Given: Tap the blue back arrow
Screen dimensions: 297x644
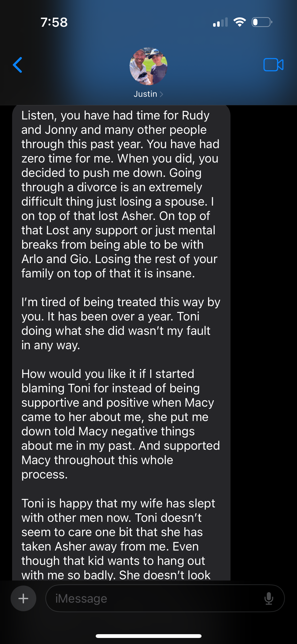Looking at the screenshot, I should coord(18,65).
